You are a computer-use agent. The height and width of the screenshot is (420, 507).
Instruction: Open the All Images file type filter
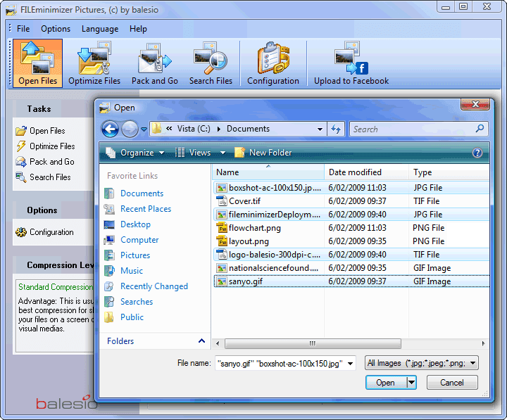point(422,363)
